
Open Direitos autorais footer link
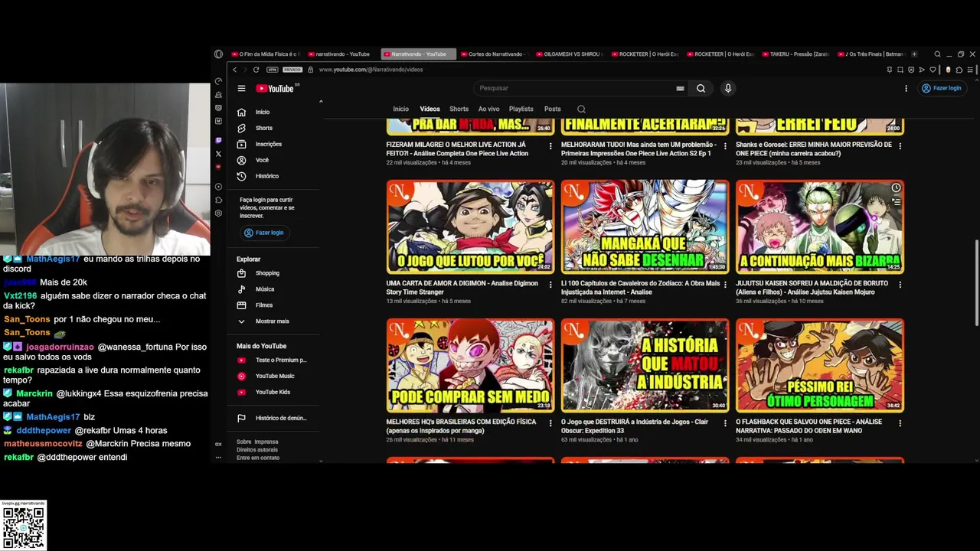pyautogui.click(x=257, y=450)
